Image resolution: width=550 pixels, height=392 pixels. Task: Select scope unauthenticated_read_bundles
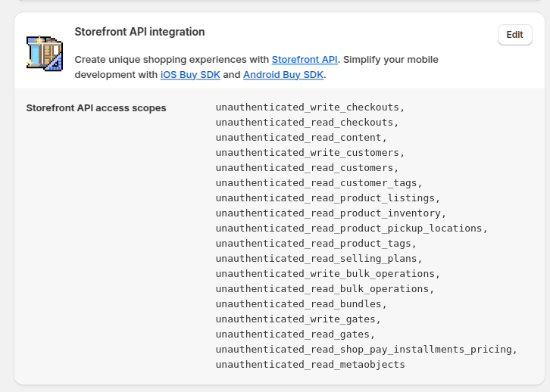click(x=298, y=303)
